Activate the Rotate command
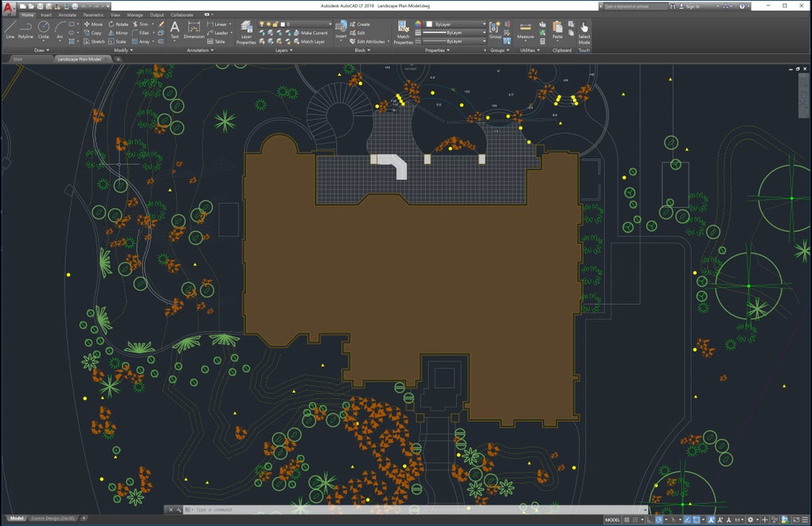The width and height of the screenshot is (812, 526). [x=118, y=25]
